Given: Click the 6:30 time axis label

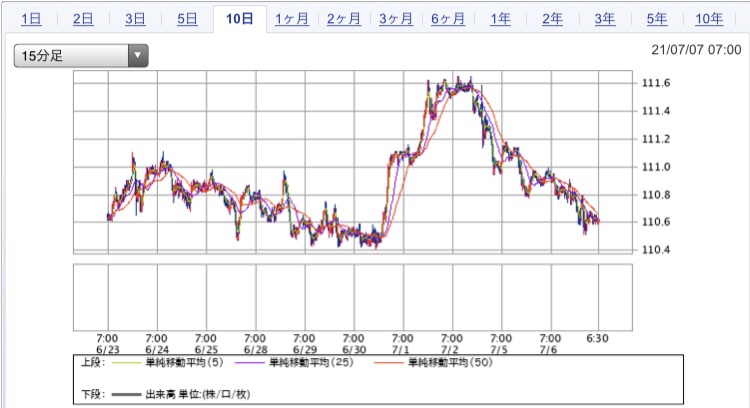Looking at the screenshot, I should point(597,339).
